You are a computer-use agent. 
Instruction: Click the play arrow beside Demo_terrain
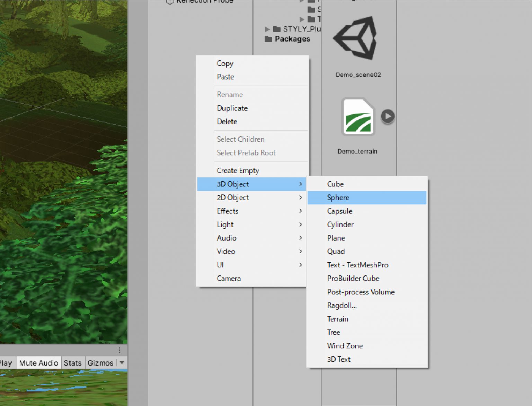tap(388, 116)
